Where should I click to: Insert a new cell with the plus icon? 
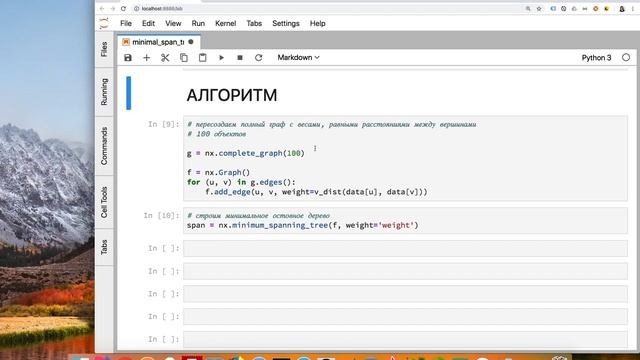(147, 58)
